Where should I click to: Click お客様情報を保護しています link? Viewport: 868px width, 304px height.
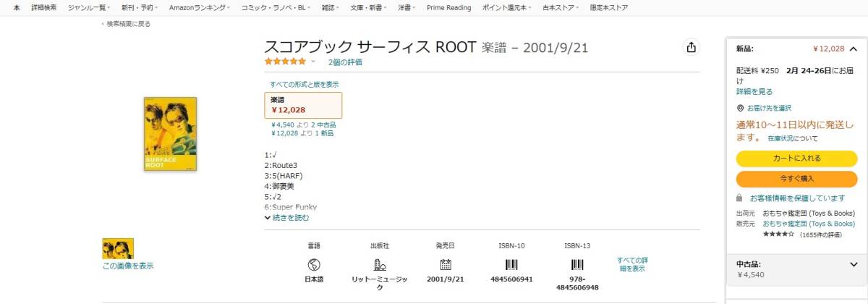[797, 198]
